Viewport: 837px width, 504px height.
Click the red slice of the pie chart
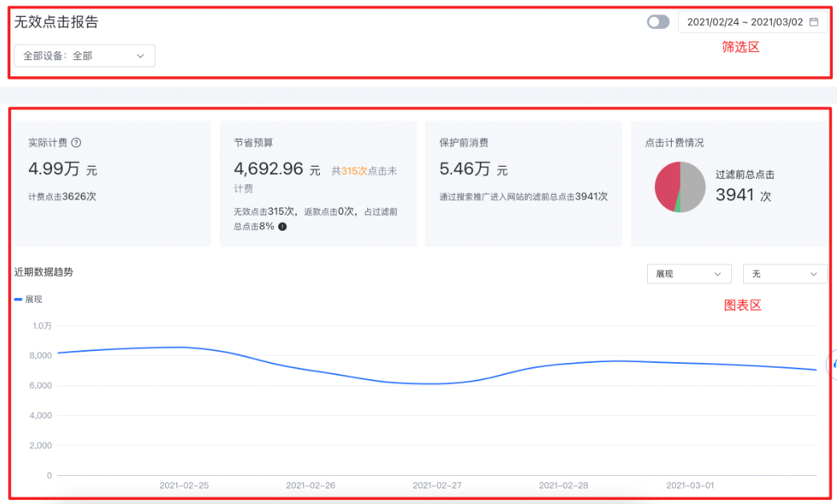(x=666, y=183)
